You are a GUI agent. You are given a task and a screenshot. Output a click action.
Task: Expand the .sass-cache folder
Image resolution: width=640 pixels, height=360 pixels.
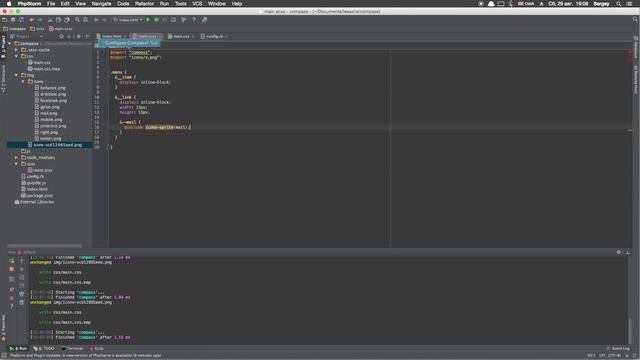[x=17, y=50]
